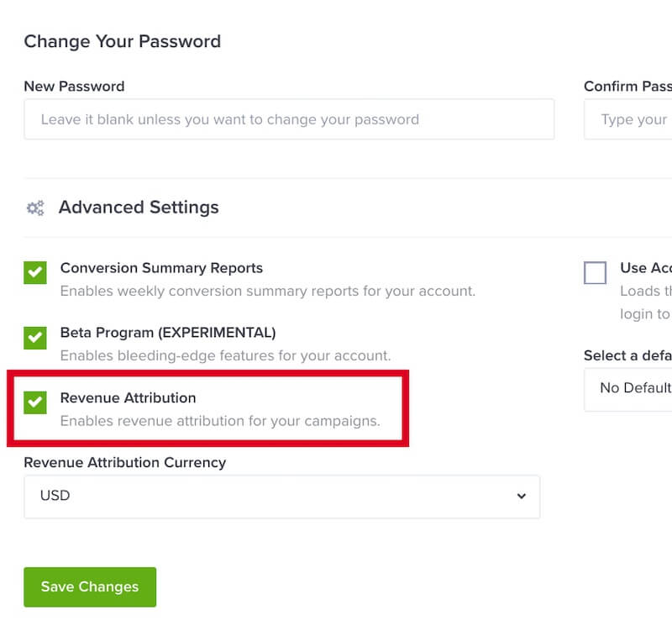The image size is (672, 636).
Task: Disable Revenue Attribution for campaigns
Action: point(34,403)
